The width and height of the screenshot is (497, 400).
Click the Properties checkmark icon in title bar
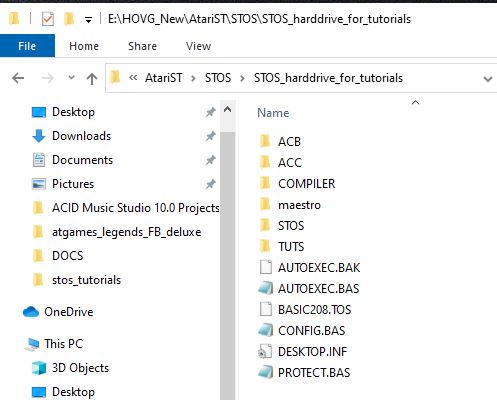48,19
